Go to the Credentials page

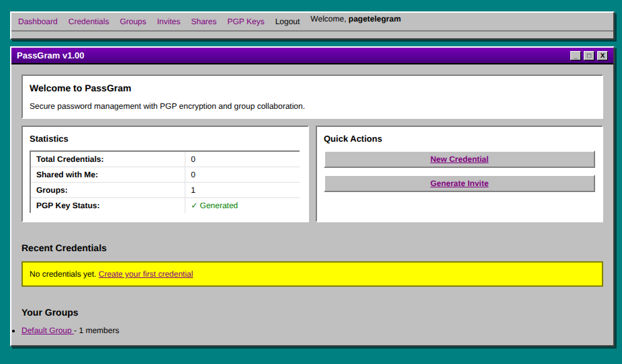pyautogui.click(x=89, y=21)
